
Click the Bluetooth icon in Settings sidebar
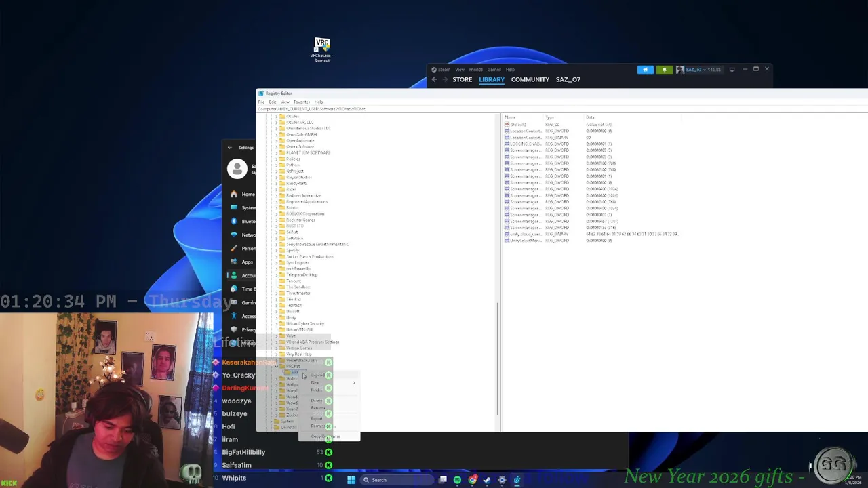[x=234, y=221]
